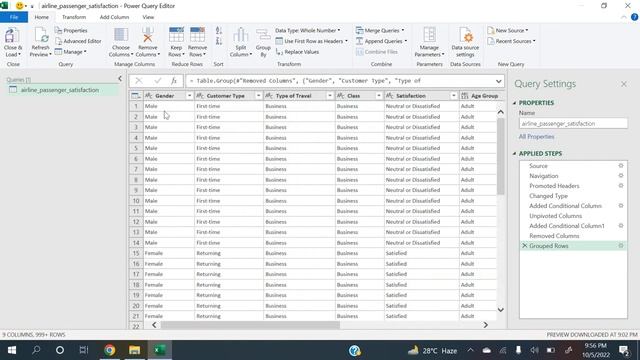Click Recent Sources button
Image resolution: width=640 pixels, height=360 pixels.
pos(511,41)
